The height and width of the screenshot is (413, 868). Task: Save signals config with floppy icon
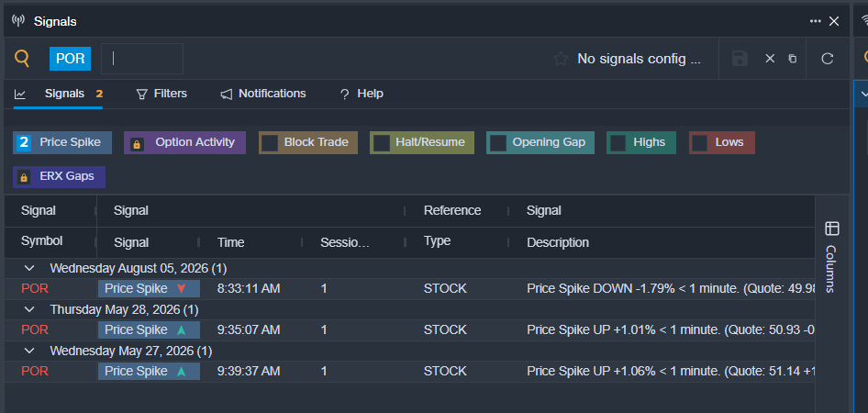click(740, 59)
